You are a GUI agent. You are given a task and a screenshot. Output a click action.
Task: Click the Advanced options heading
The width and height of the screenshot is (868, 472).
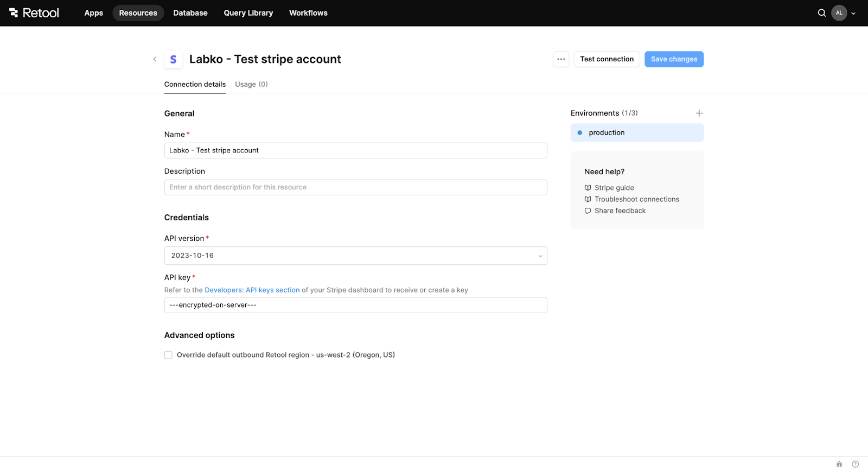[200, 335]
